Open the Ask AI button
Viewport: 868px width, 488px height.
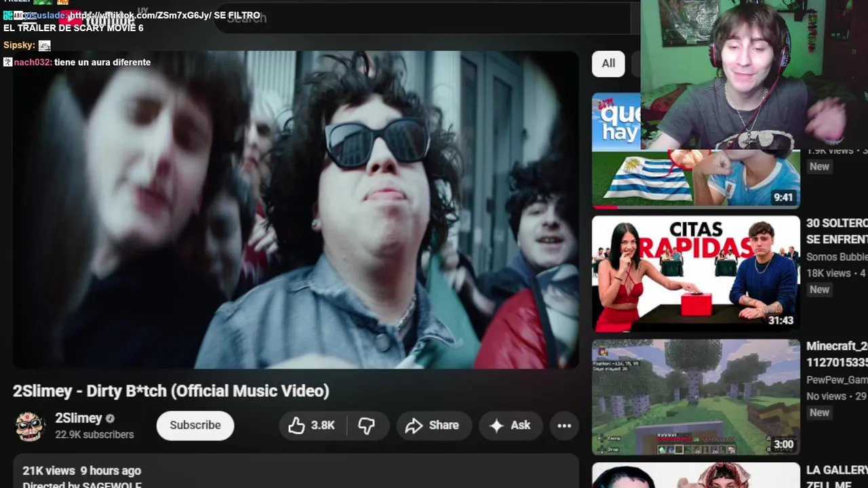point(511,426)
